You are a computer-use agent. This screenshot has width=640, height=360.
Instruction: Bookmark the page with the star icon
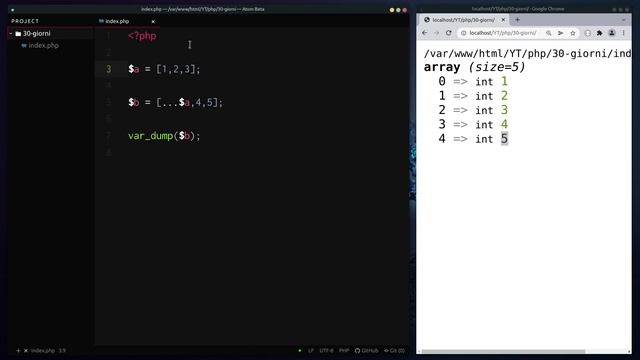pyautogui.click(x=573, y=33)
